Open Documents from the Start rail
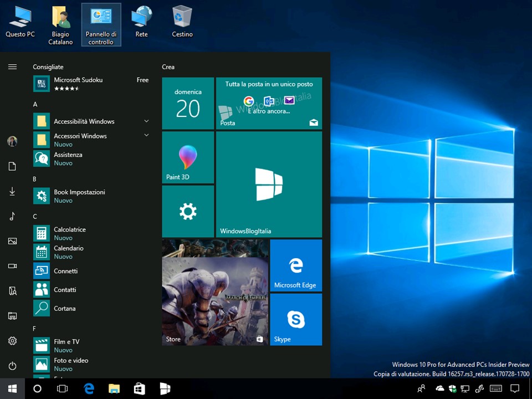 pos(12,166)
